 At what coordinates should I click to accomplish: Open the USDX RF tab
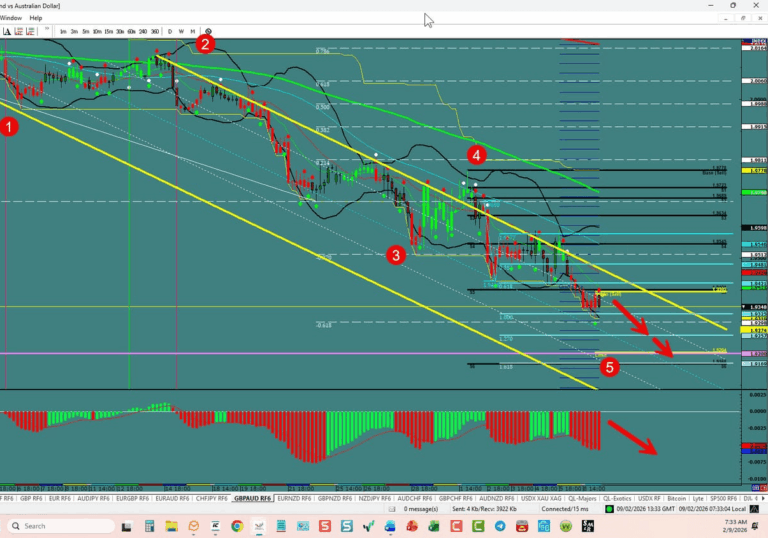(649, 498)
